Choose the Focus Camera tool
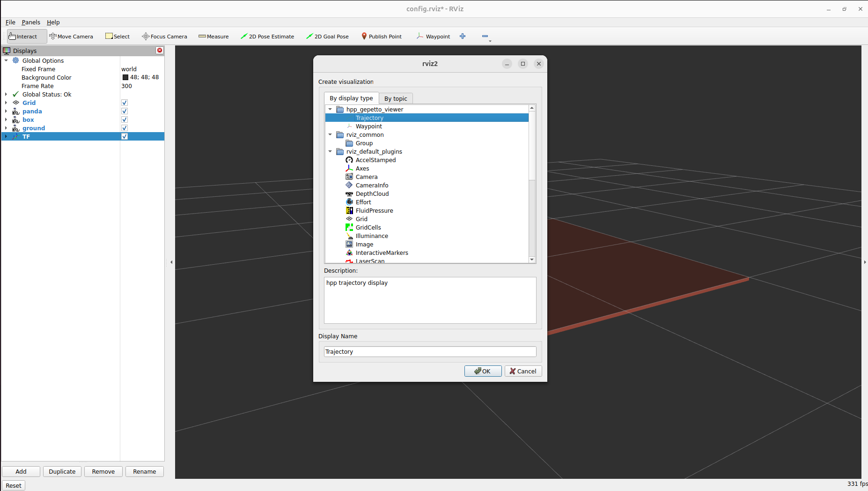This screenshot has height=491, width=868. (164, 37)
